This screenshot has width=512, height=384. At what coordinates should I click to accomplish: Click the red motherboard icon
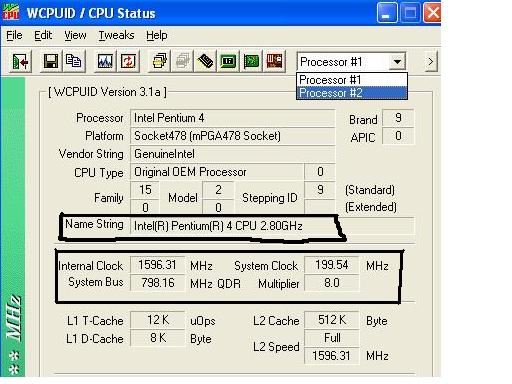click(274, 62)
